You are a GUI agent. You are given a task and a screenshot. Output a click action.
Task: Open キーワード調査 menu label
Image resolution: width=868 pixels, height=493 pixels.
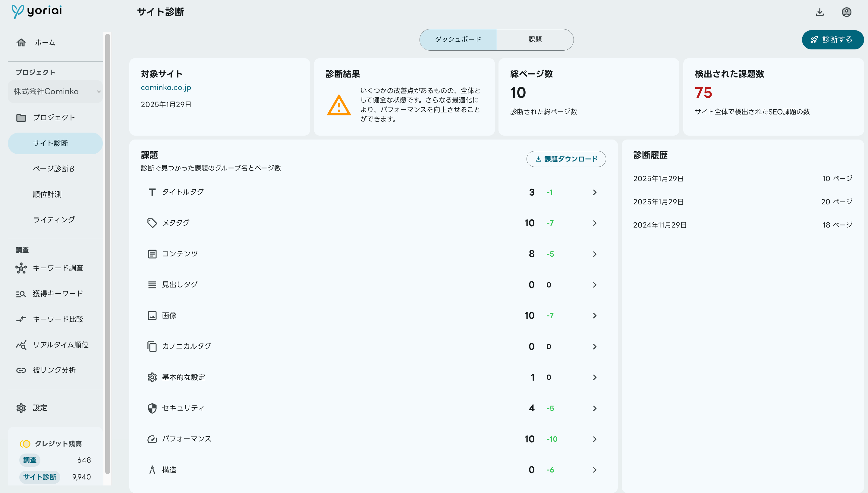pos(58,268)
